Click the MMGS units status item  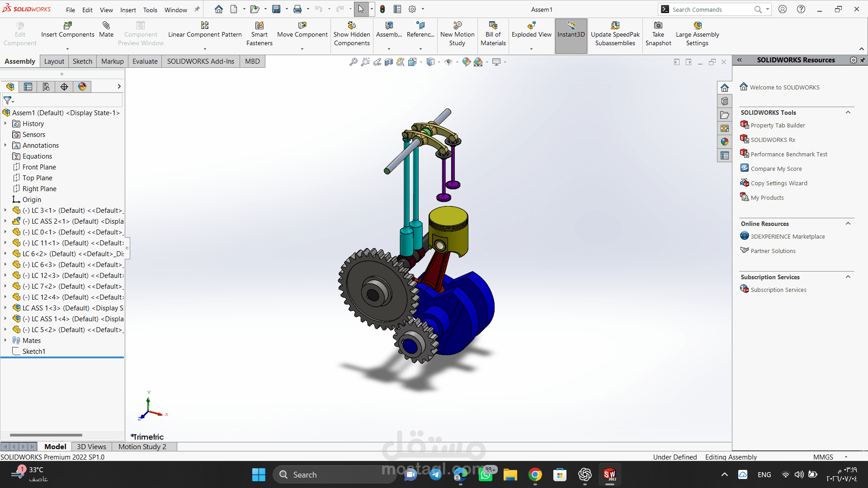coord(823,457)
